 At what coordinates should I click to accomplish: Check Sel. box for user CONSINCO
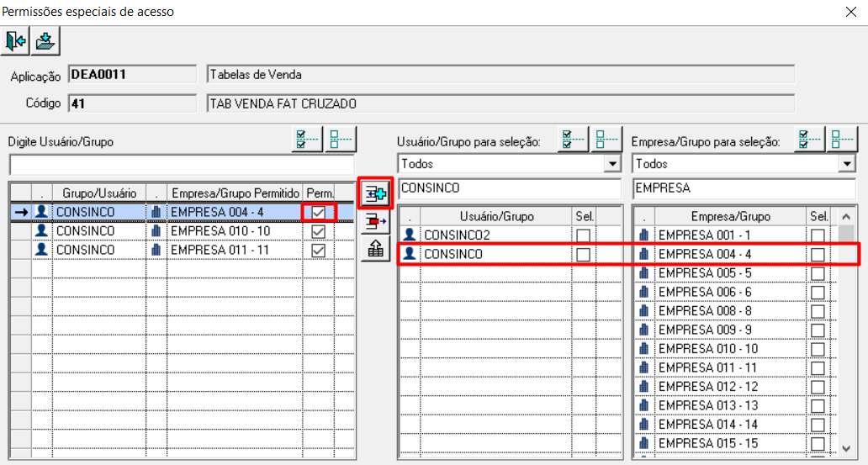tap(583, 255)
